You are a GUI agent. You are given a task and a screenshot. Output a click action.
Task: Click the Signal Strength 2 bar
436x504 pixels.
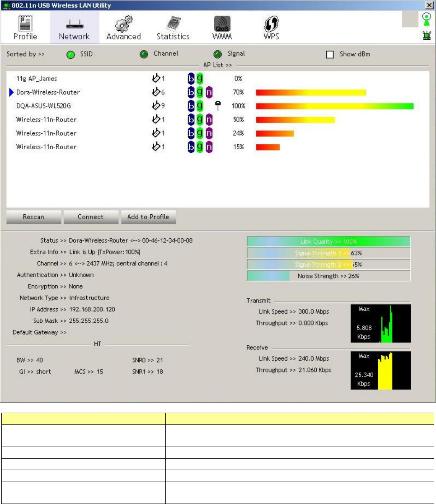328,264
